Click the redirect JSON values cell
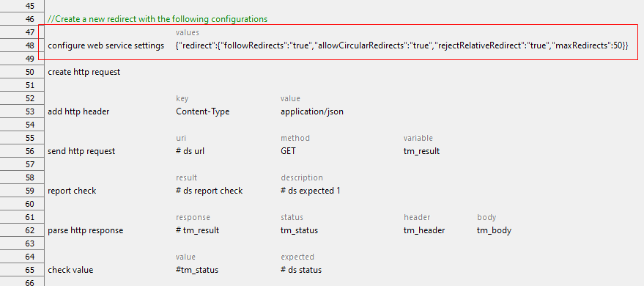The width and height of the screenshot is (644, 286). pos(402,45)
